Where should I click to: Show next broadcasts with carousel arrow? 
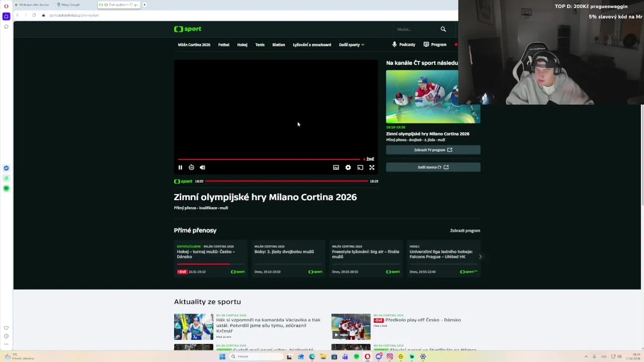[x=480, y=256]
